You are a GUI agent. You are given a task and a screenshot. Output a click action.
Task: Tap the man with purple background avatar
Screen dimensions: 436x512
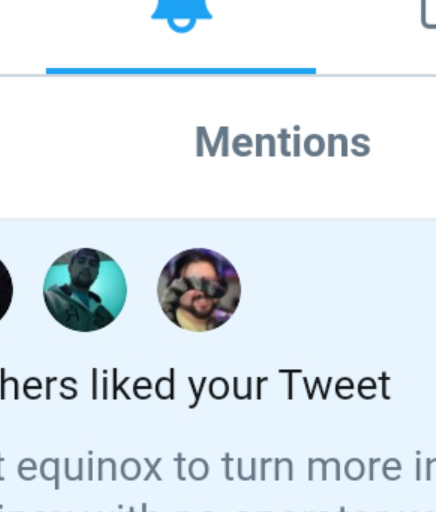199,290
